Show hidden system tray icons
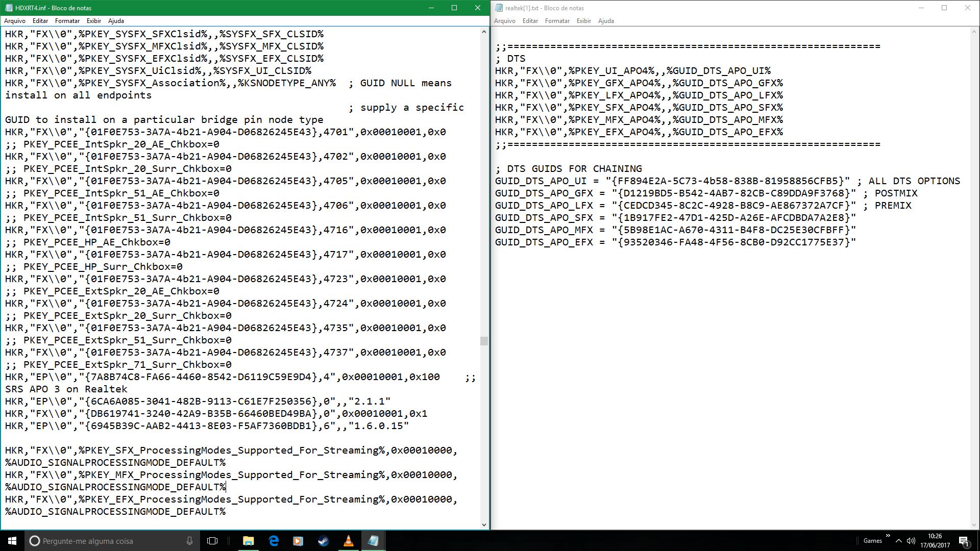The width and height of the screenshot is (980, 551). (898, 541)
